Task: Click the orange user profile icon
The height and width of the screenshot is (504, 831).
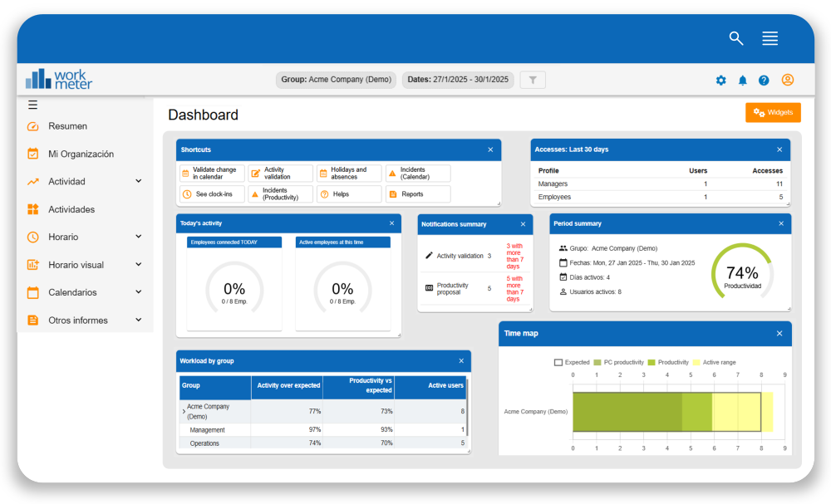Action: [787, 80]
